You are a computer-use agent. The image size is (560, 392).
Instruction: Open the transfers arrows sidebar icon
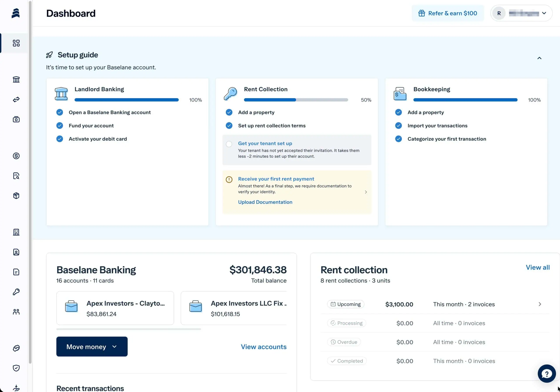point(16,100)
